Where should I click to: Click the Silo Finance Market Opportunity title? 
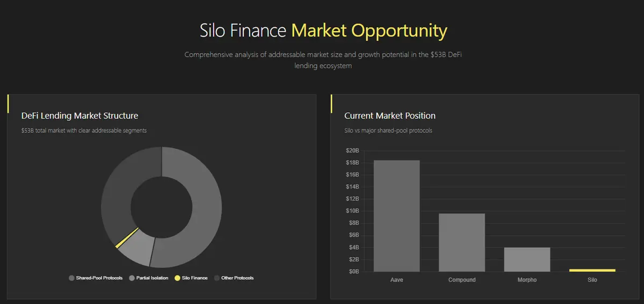[323, 31]
